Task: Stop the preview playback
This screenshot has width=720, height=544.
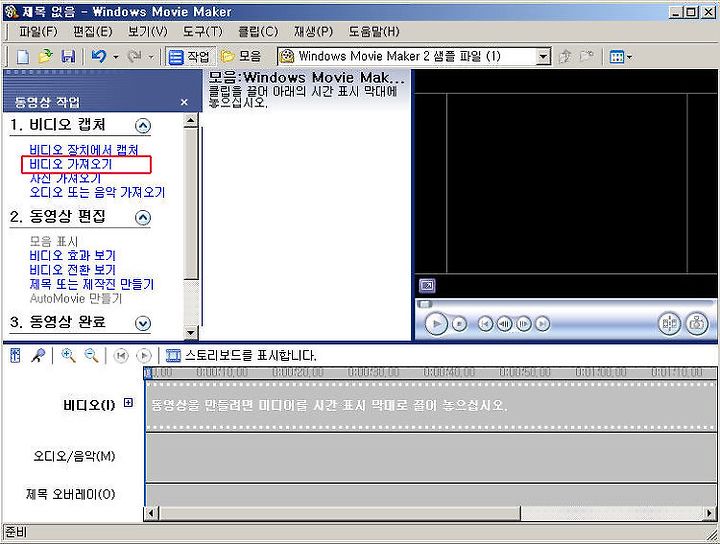Action: click(x=459, y=324)
